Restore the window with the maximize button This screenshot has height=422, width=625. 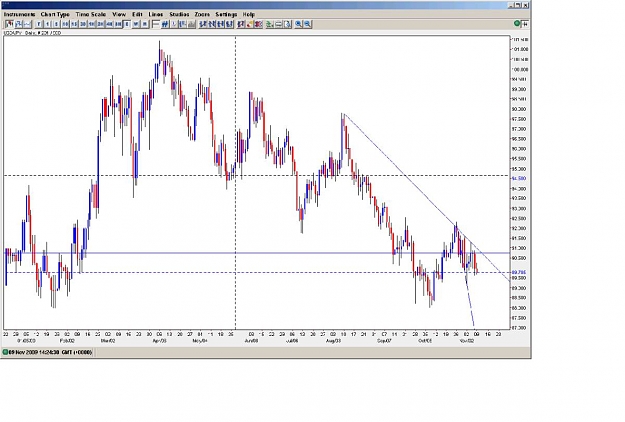518,5
